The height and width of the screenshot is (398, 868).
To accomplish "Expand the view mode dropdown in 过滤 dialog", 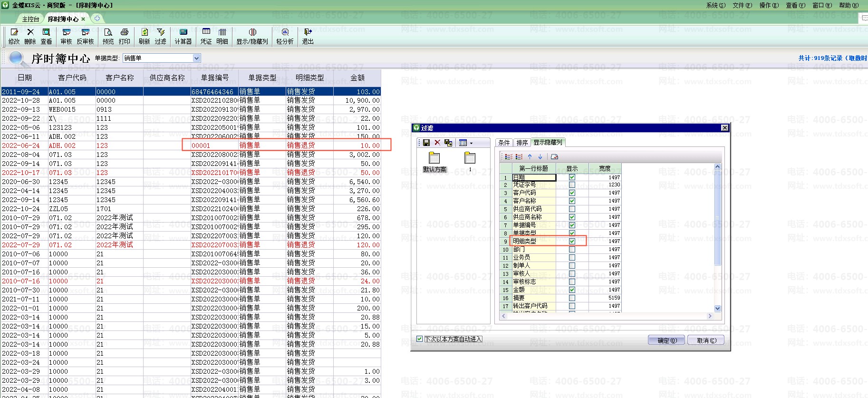I will tap(471, 143).
